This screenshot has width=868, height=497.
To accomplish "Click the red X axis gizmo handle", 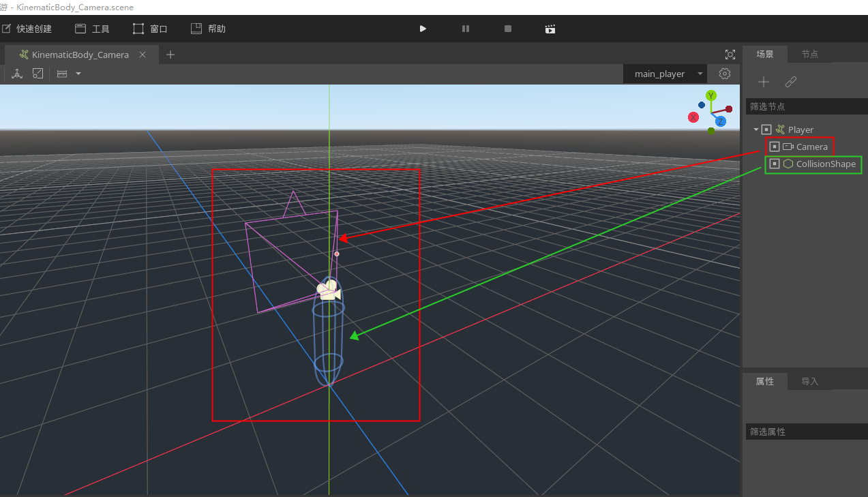I will tap(693, 117).
